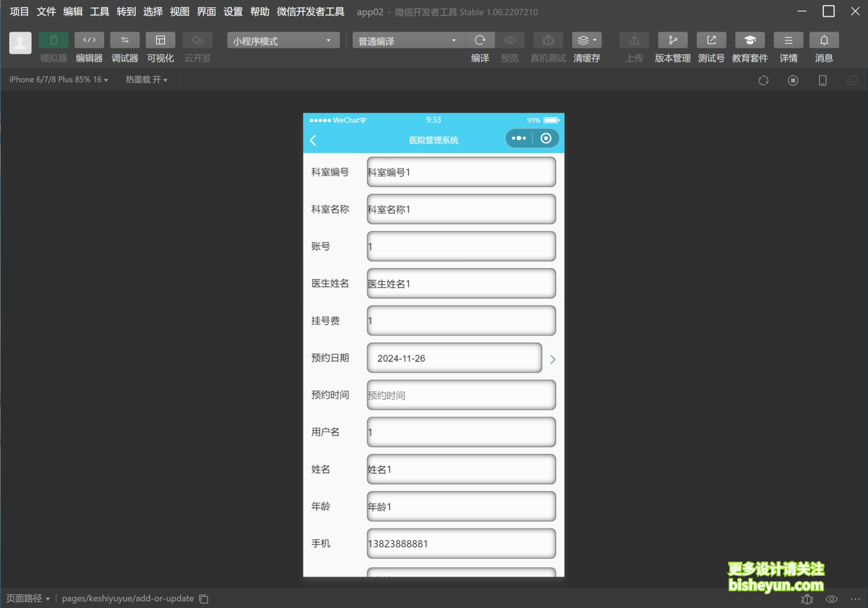Click the upload icon
The width and height of the screenshot is (868, 608).
coord(634,40)
